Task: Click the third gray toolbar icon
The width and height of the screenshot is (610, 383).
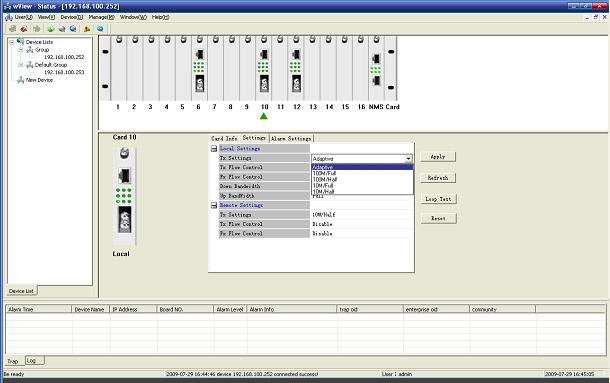Action: coord(37,29)
